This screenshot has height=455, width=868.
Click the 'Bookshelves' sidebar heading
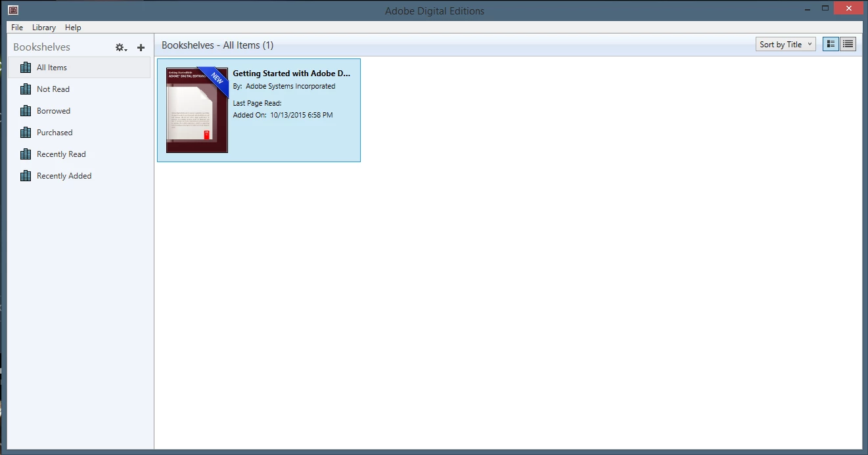click(x=41, y=47)
